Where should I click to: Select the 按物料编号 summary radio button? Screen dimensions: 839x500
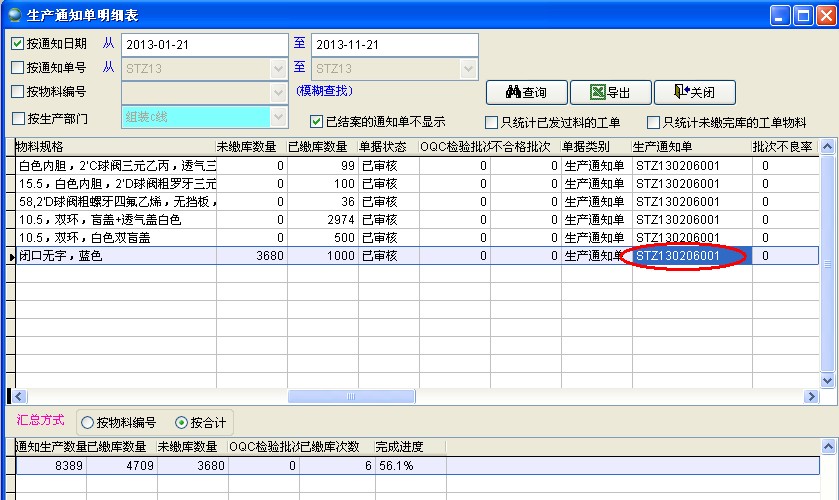tap(87, 422)
